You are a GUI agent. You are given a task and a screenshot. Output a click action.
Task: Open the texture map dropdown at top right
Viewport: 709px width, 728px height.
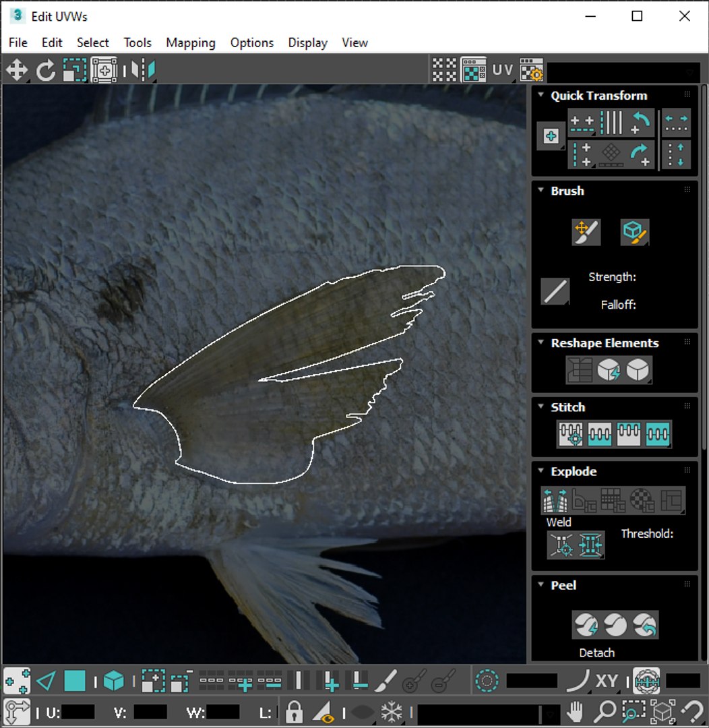(x=624, y=72)
